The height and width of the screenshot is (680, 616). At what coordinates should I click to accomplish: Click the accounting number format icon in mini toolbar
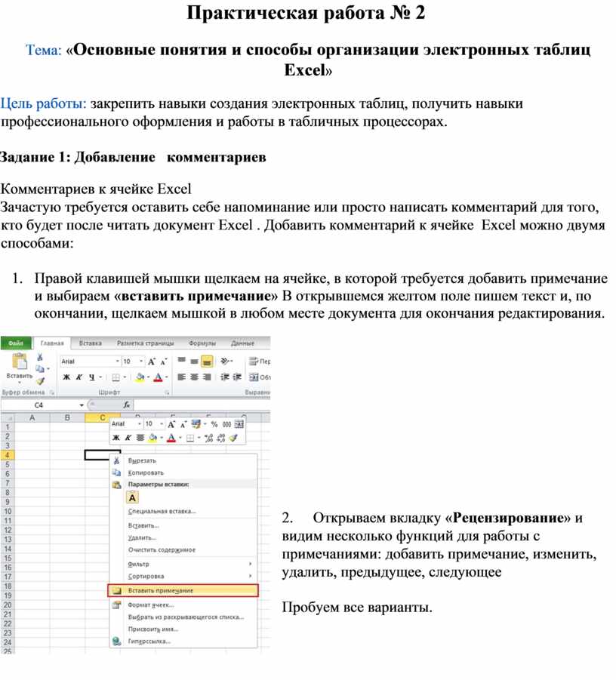click(196, 423)
